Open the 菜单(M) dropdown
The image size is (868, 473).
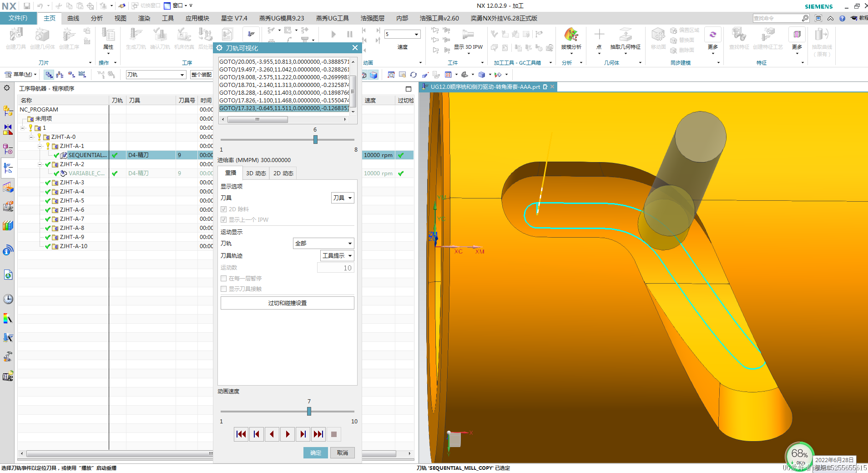tap(20, 75)
